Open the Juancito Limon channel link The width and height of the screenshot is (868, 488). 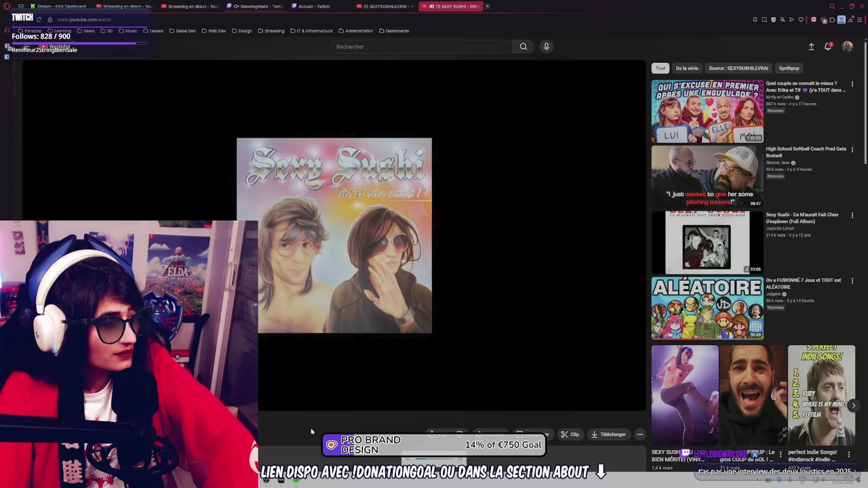click(x=780, y=228)
